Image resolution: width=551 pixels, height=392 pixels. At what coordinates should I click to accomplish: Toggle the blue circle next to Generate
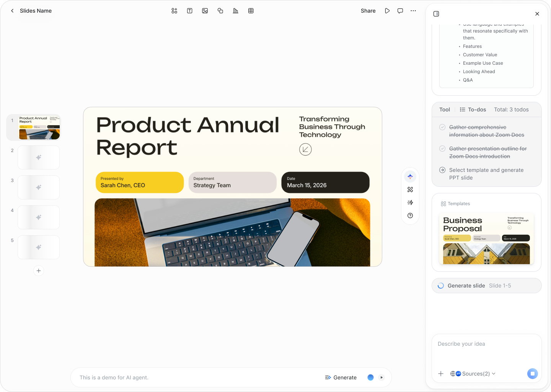[x=370, y=377]
